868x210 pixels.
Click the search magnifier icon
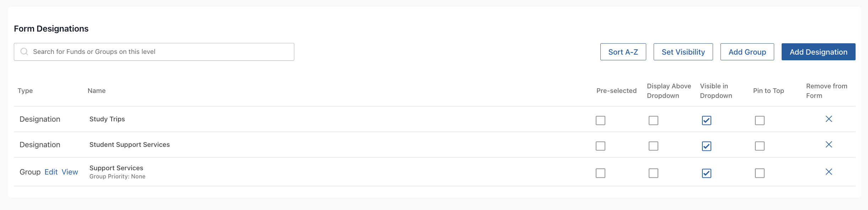point(24,51)
